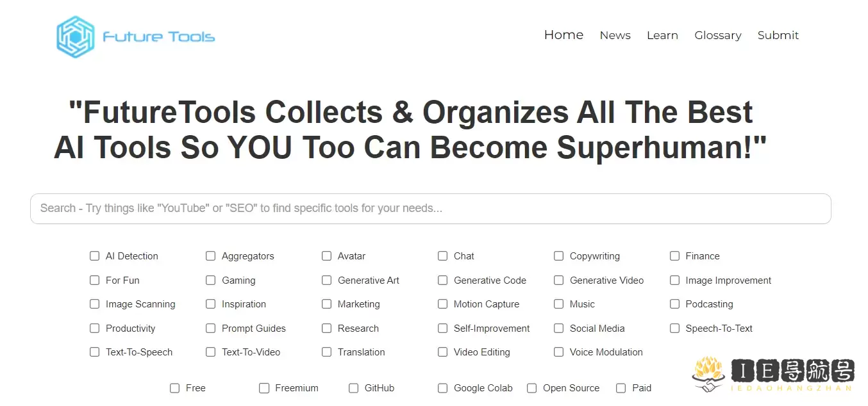
Task: Toggle the Finance category filter
Action: (674, 256)
